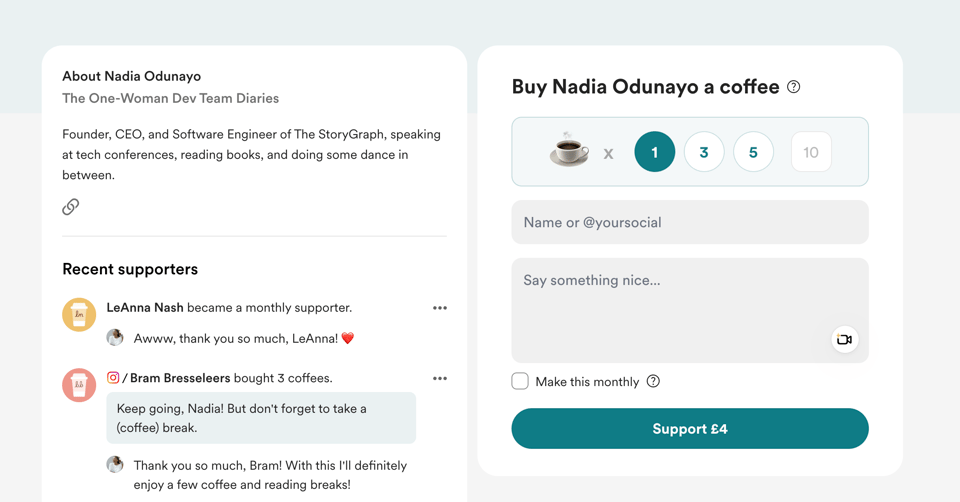This screenshot has width=960, height=502.
Task: Enable the Make this monthly checkbox
Action: pos(520,381)
